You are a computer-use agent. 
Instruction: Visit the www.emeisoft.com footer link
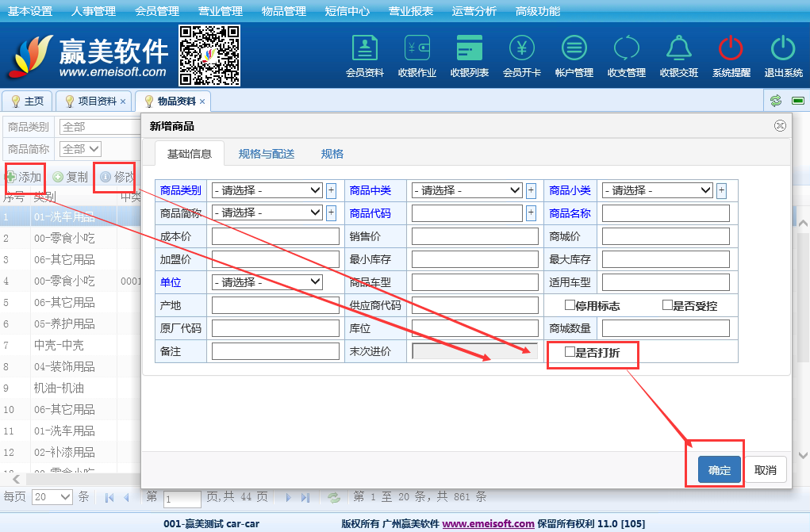pos(488,524)
